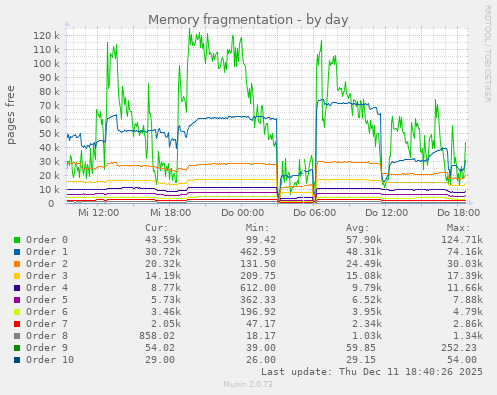Click the blue Order 1 legend swatch
Image resolution: width=497 pixels, height=395 pixels.
(x=17, y=252)
